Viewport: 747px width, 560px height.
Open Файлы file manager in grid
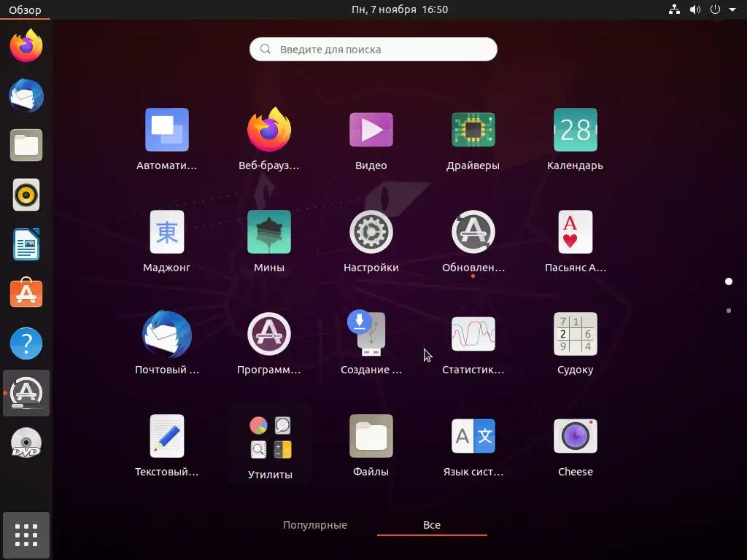click(371, 436)
